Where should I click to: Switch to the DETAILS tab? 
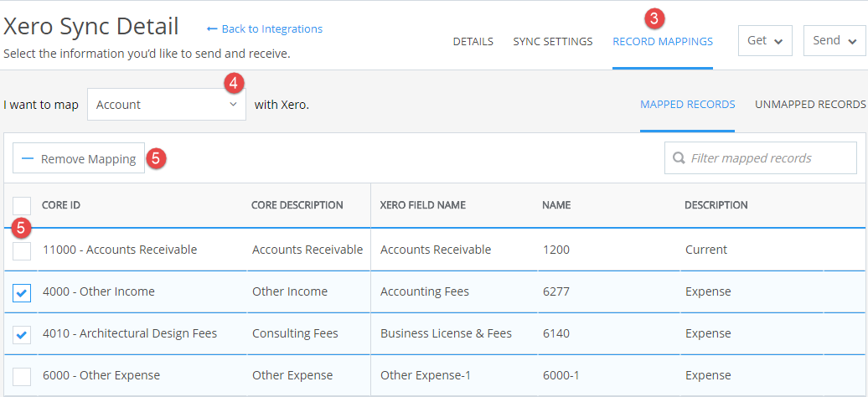coord(473,42)
